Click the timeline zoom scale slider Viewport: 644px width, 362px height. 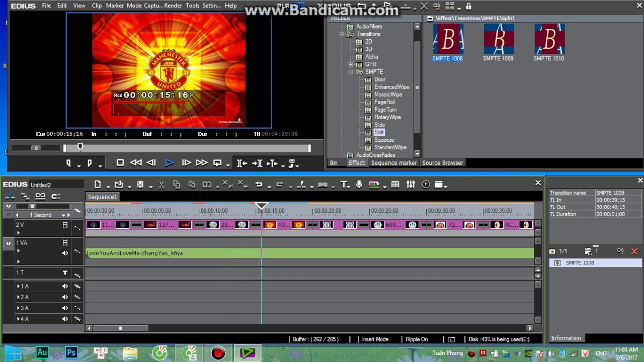32,207
